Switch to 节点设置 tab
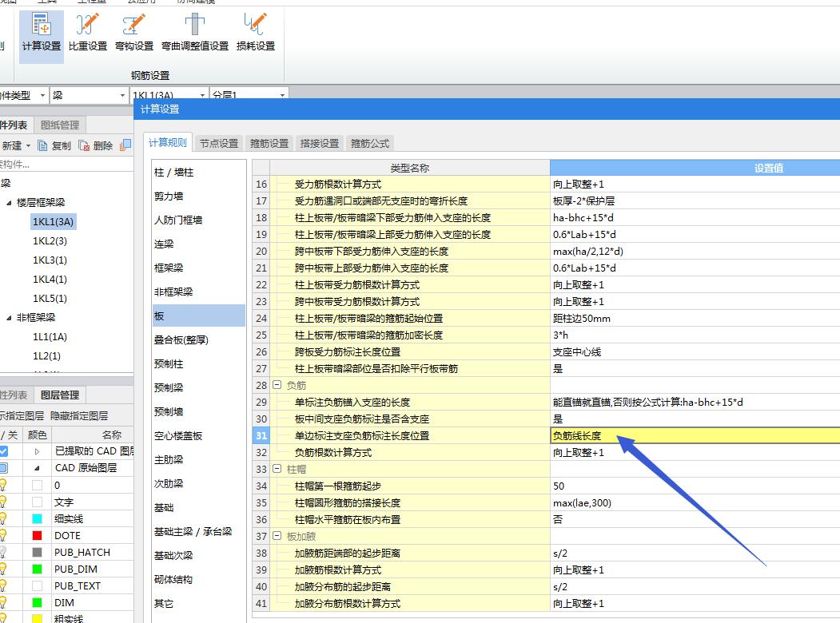The height and width of the screenshot is (623, 840). [218, 144]
